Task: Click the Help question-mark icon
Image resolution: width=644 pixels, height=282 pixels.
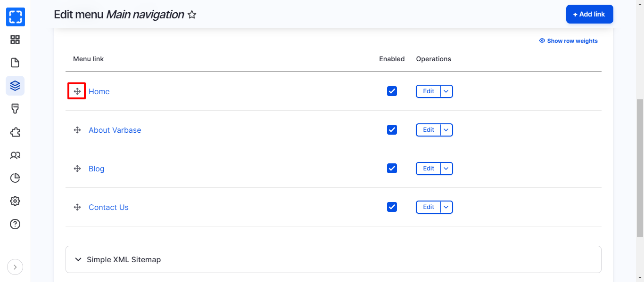Action: (x=15, y=224)
